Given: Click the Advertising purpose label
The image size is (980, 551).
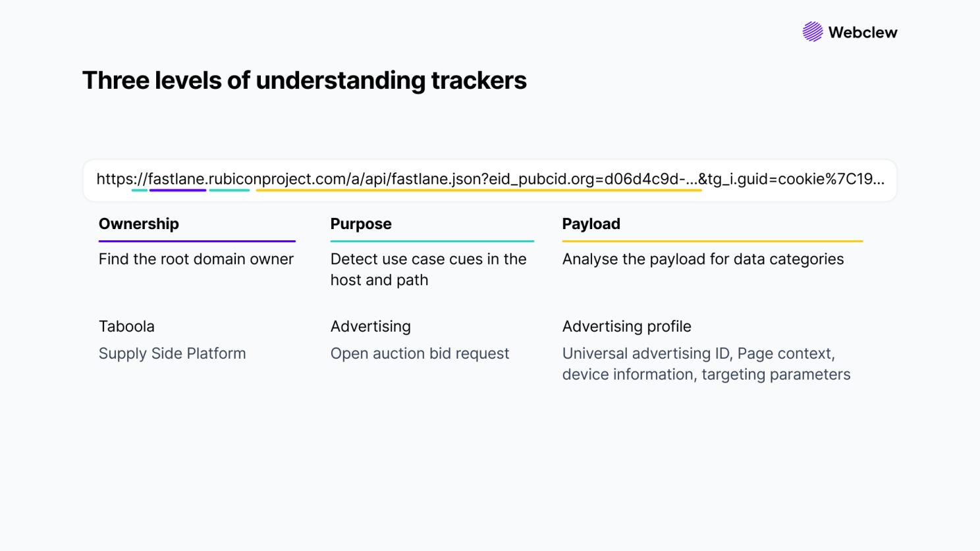Looking at the screenshot, I should coord(371,327).
